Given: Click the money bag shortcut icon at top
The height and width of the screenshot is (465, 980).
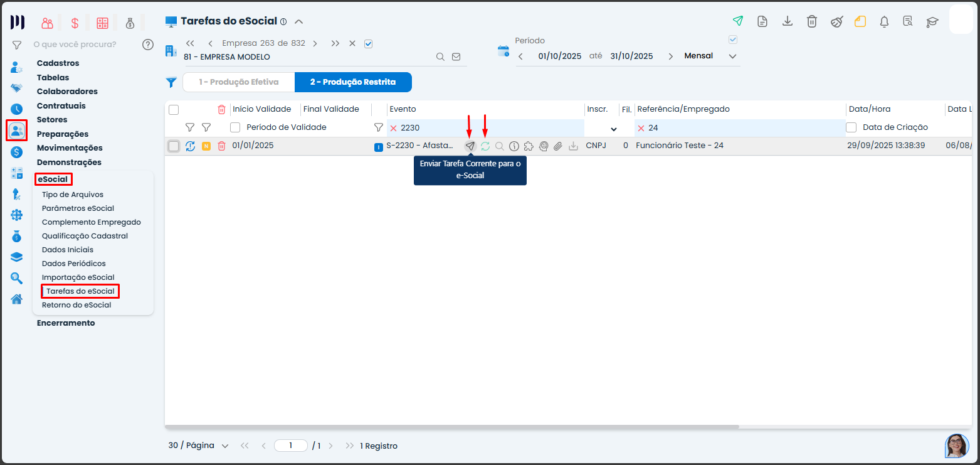Looking at the screenshot, I should tap(130, 23).
